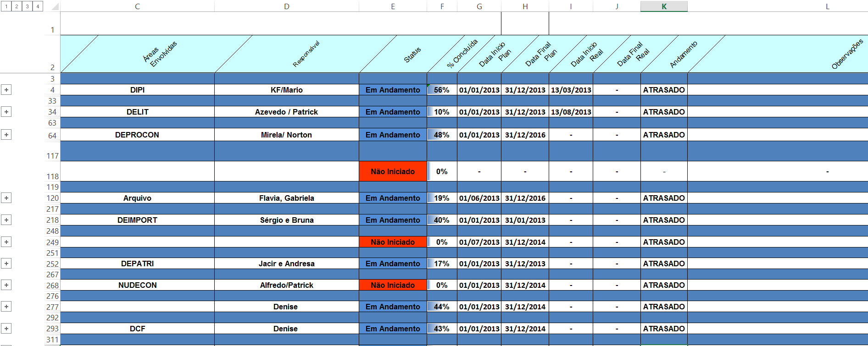The height and width of the screenshot is (346, 868).
Task: Expand the DEPROCON row group
Action: pyautogui.click(x=6, y=135)
